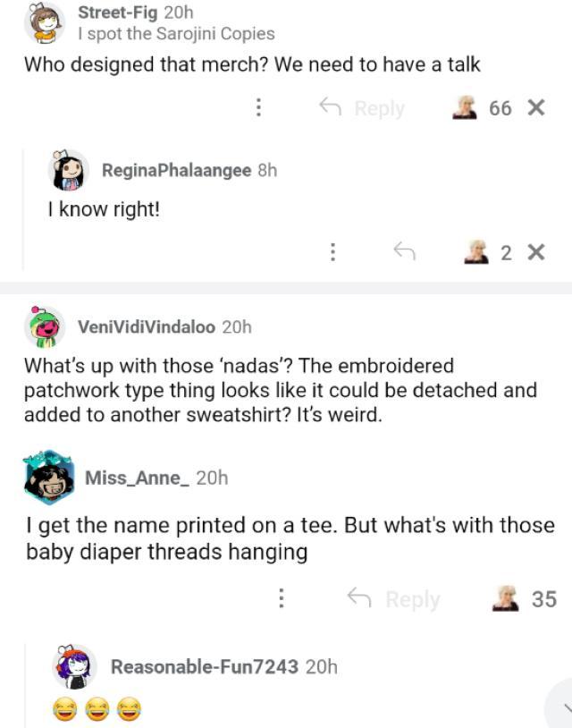Open the Reasonable-Fun7243 username link
Viewport: 572px width, 728px height.
[x=204, y=666]
